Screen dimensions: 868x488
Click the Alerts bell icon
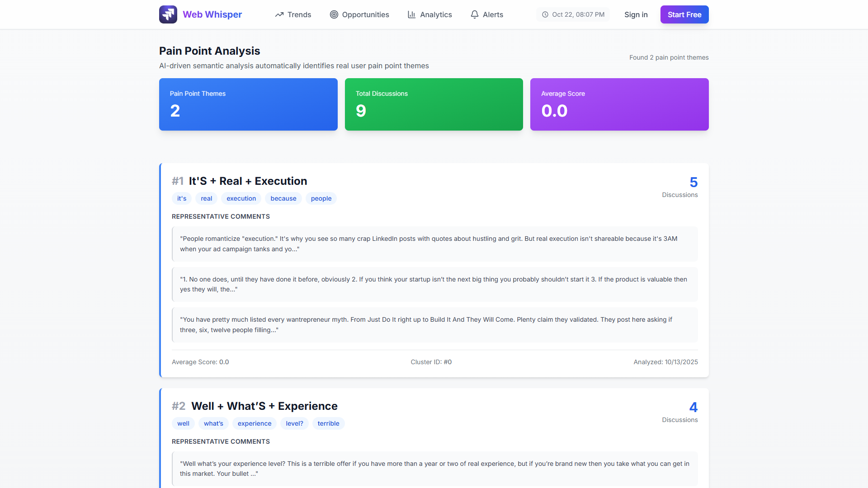(474, 14)
